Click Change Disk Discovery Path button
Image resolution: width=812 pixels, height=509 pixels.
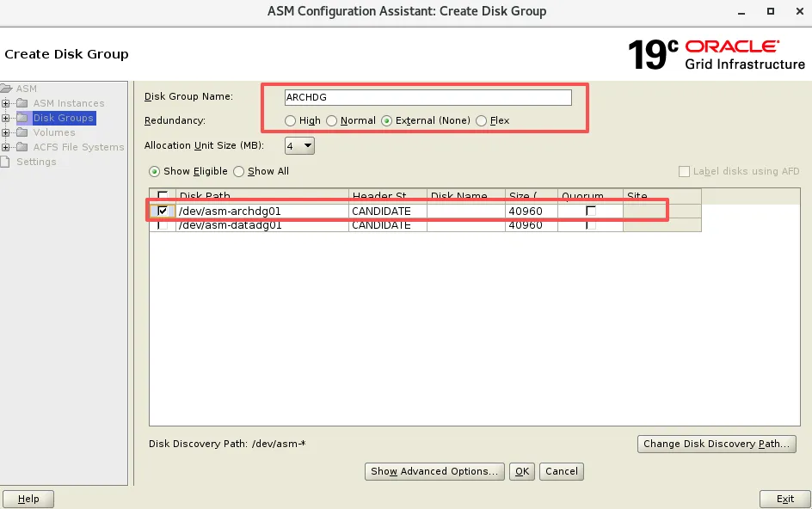click(717, 444)
